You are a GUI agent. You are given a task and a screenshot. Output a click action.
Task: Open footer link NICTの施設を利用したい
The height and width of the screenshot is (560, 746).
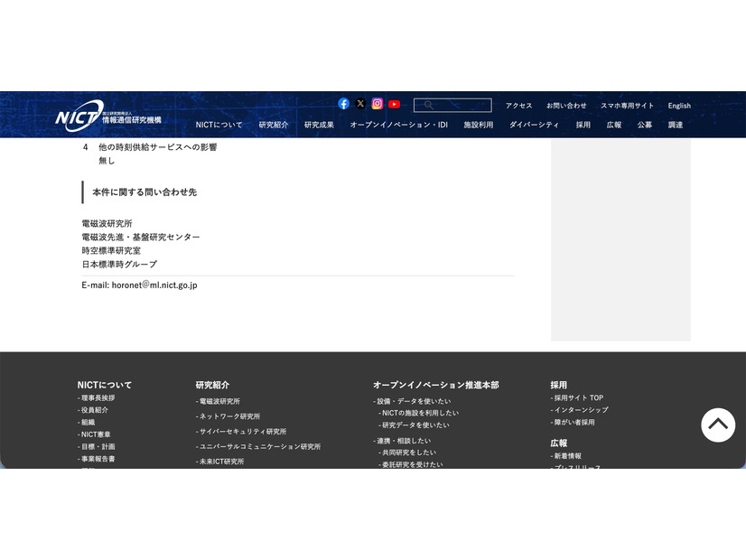420,413
